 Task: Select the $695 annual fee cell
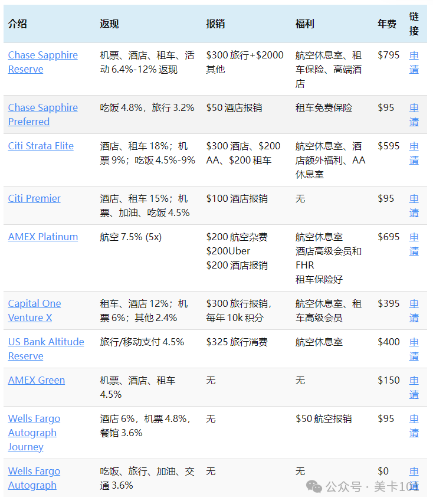click(389, 237)
